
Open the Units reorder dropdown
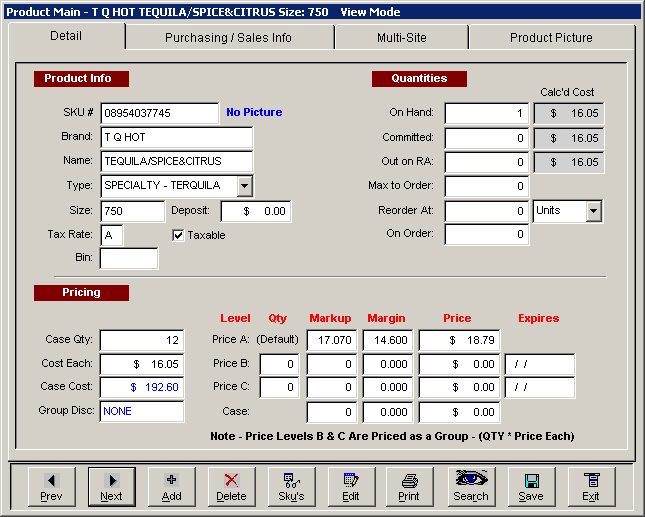coord(593,211)
